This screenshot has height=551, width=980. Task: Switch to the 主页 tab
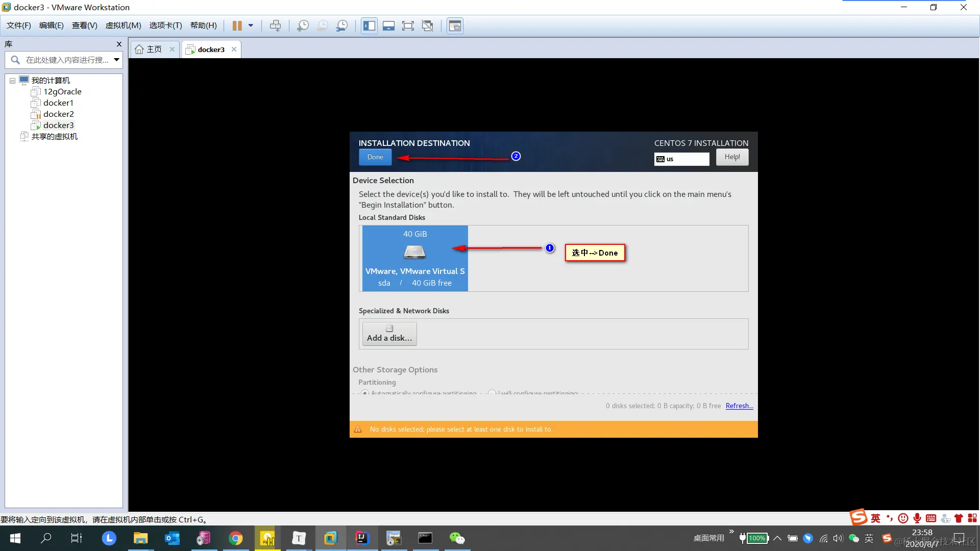click(x=154, y=49)
